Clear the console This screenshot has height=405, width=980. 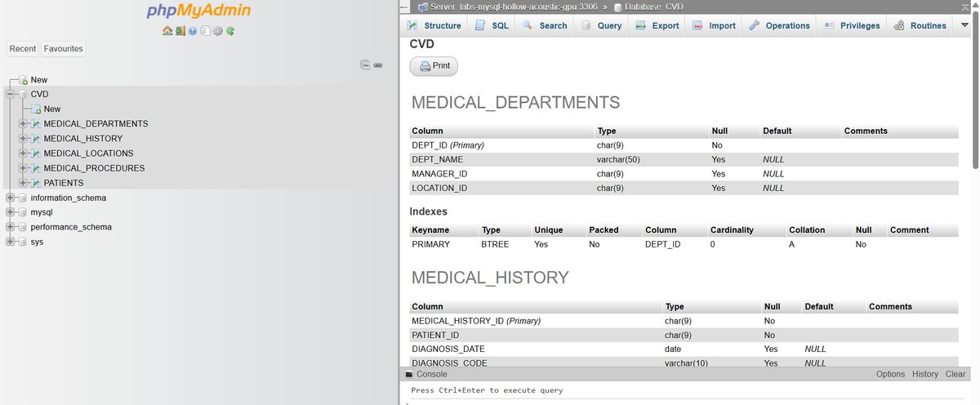pyautogui.click(x=955, y=374)
